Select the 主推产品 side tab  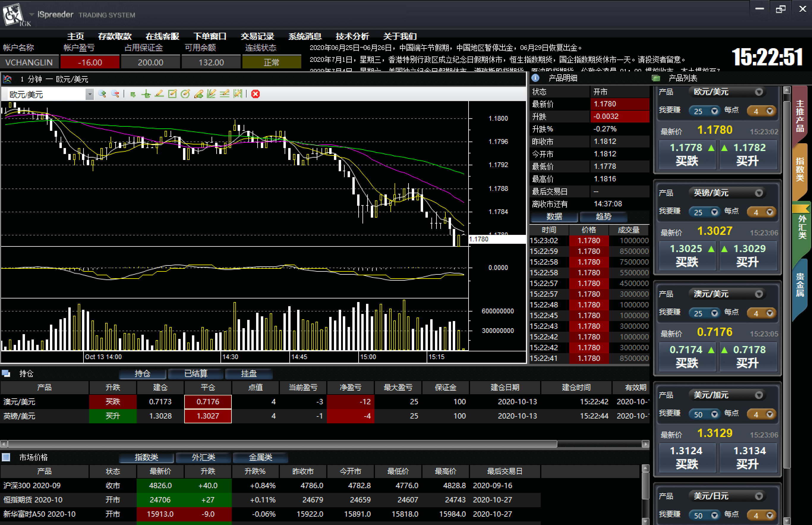(800, 116)
